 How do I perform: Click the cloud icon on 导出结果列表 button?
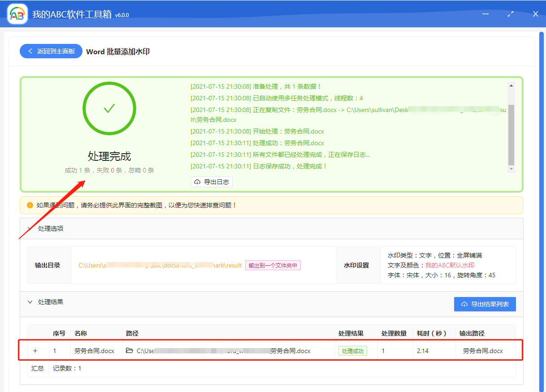pyautogui.click(x=465, y=304)
